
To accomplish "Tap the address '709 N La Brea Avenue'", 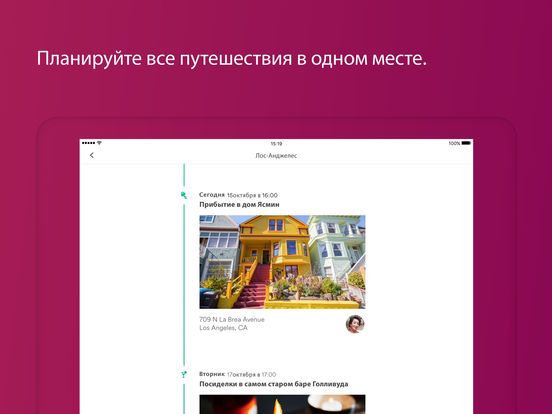I will [x=232, y=320].
